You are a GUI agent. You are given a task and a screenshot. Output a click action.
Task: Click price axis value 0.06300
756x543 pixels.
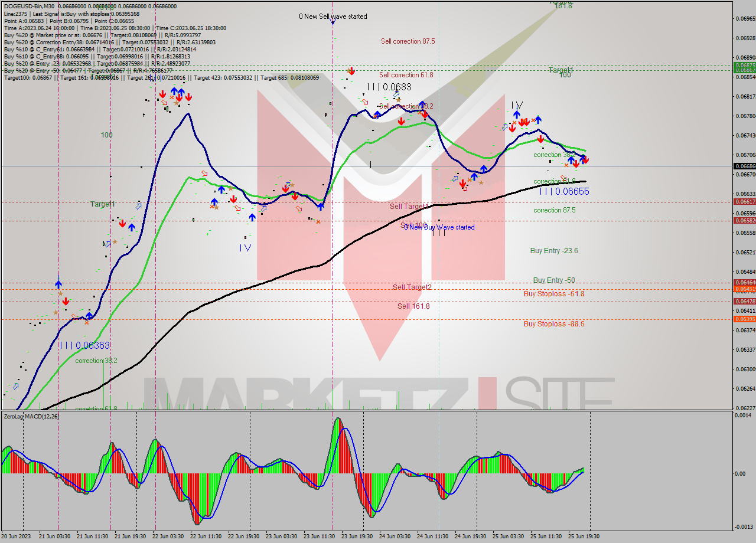coord(745,369)
